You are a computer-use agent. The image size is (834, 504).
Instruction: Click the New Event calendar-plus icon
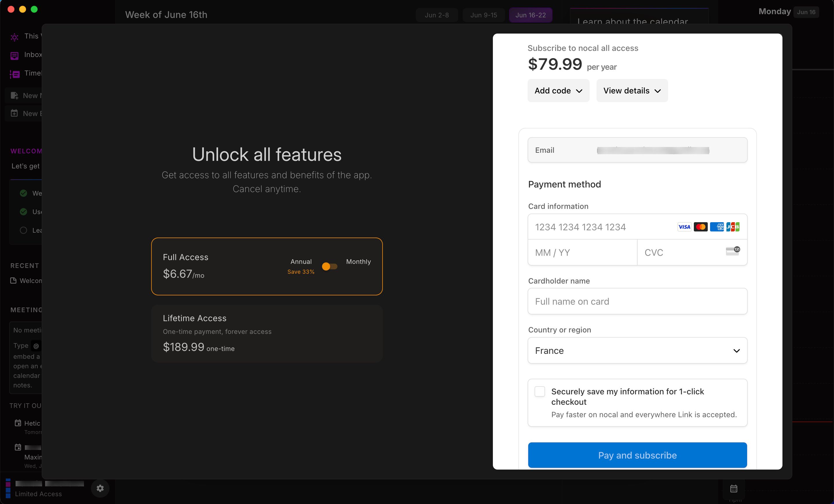pos(14,113)
